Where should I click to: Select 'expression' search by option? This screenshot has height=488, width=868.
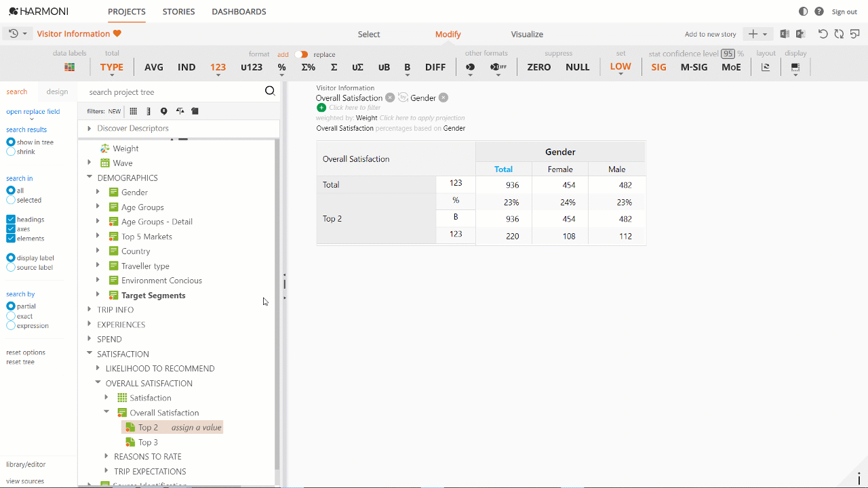coord(11,325)
